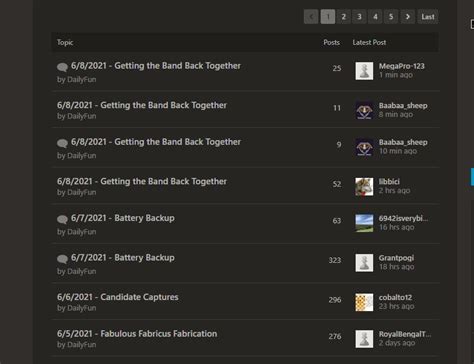Sort list by Posts column header
The width and height of the screenshot is (474, 364).
coord(331,42)
